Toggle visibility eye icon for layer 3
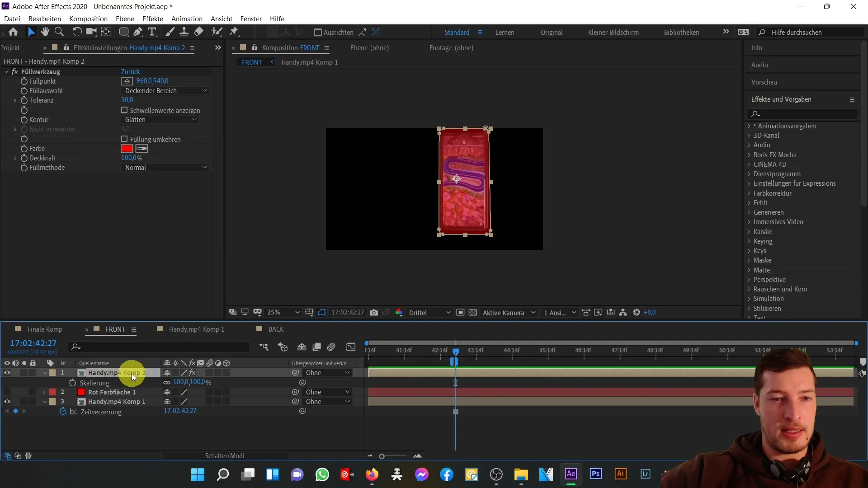Screen dimensions: 868x488 click(x=7, y=402)
